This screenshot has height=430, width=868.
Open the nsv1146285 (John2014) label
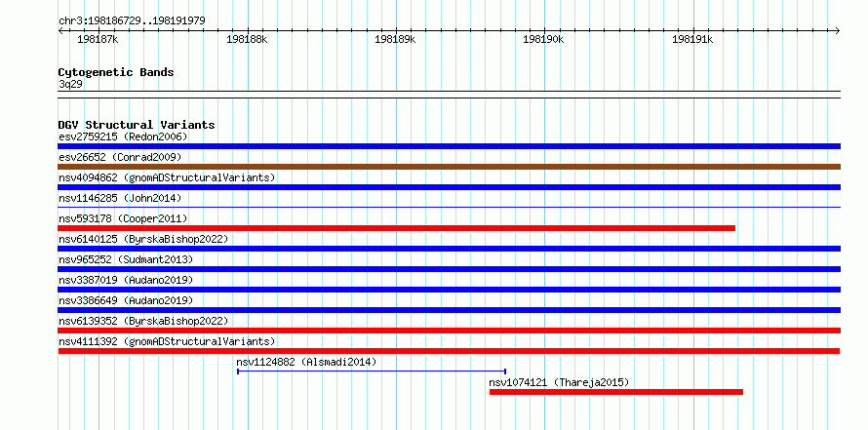click(x=120, y=198)
